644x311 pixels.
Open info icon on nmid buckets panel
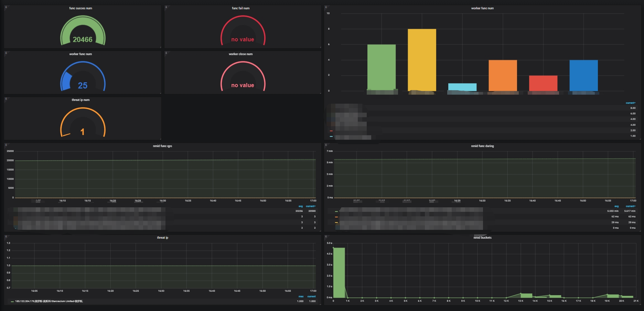point(326,236)
